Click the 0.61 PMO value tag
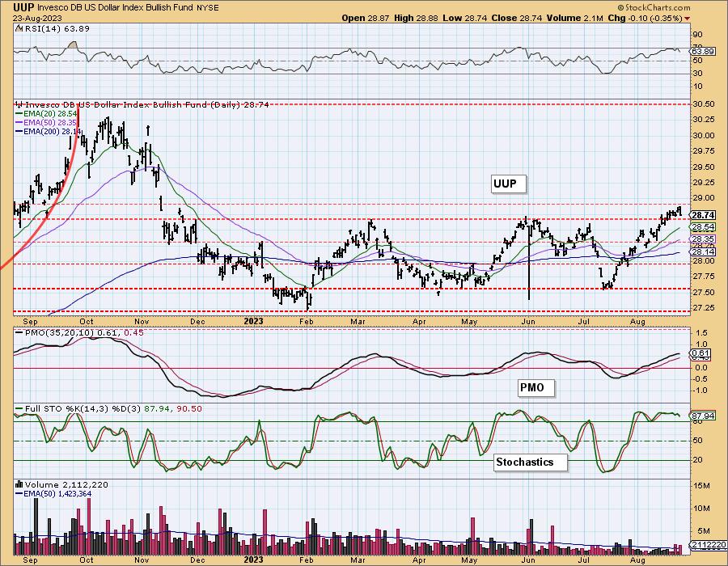This screenshot has height=566, width=728. (x=700, y=353)
